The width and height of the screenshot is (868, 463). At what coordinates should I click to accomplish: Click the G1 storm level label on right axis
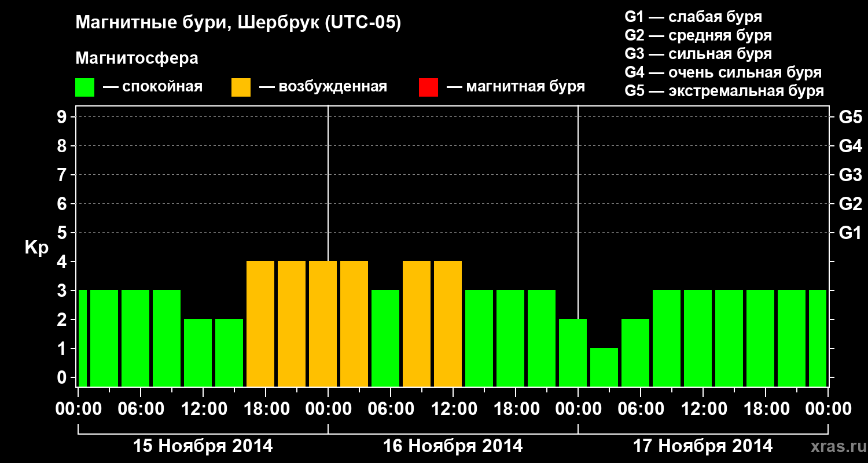850,233
